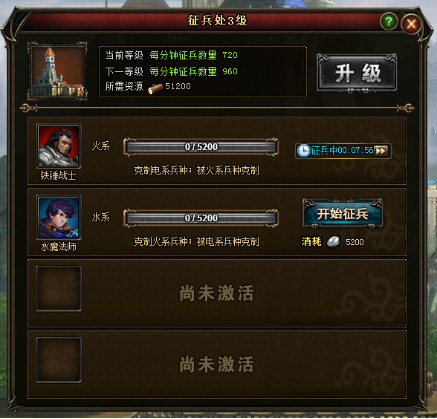
Task: Click the 升级 upgrade button
Action: (x=357, y=73)
